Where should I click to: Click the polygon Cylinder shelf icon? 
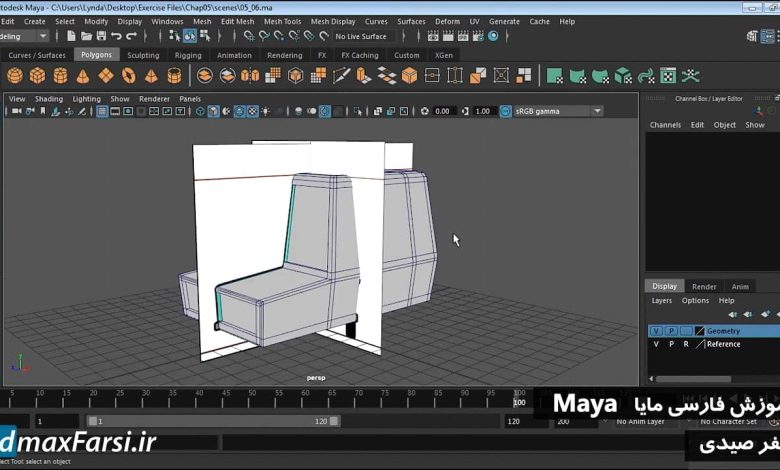coord(61,76)
